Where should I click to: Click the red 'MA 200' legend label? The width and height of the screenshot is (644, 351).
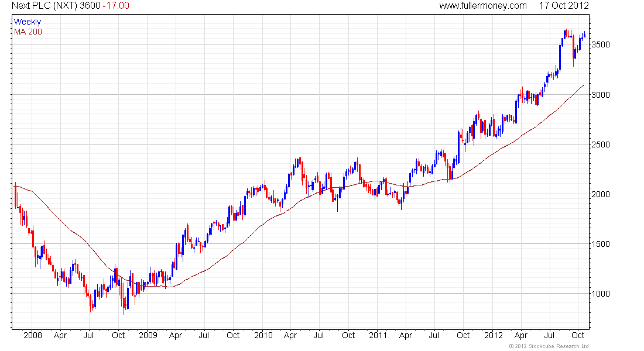click(x=28, y=32)
